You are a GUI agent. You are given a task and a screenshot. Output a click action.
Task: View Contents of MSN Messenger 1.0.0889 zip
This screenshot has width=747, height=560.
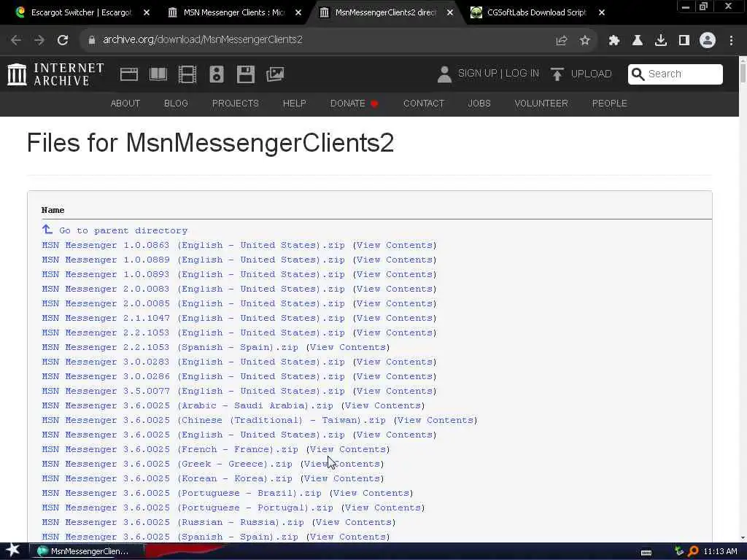pyautogui.click(x=395, y=260)
